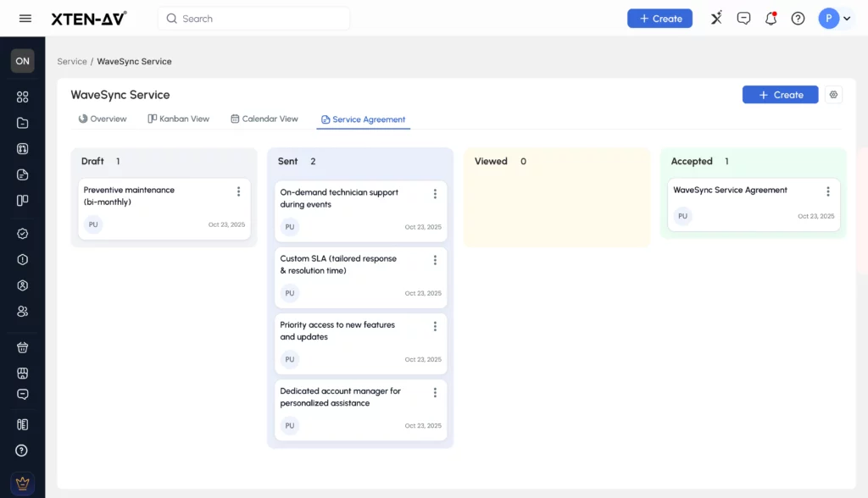Open the kanban board icon in sidebar
The width and height of the screenshot is (868, 498).
pyautogui.click(x=23, y=201)
